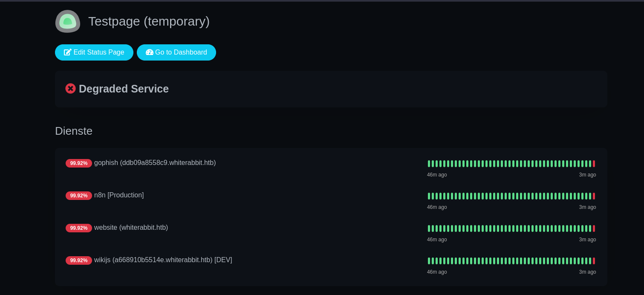Click the 99.92% uptime badge for website
644x295 pixels.
pyautogui.click(x=78, y=228)
